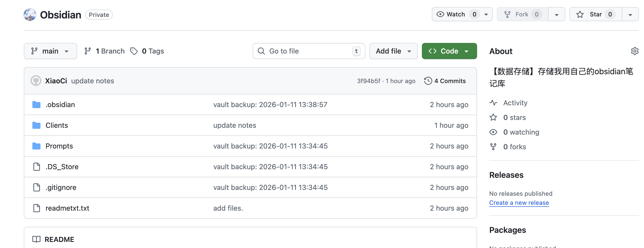
Task: Click Create a new release link
Action: pyautogui.click(x=519, y=203)
